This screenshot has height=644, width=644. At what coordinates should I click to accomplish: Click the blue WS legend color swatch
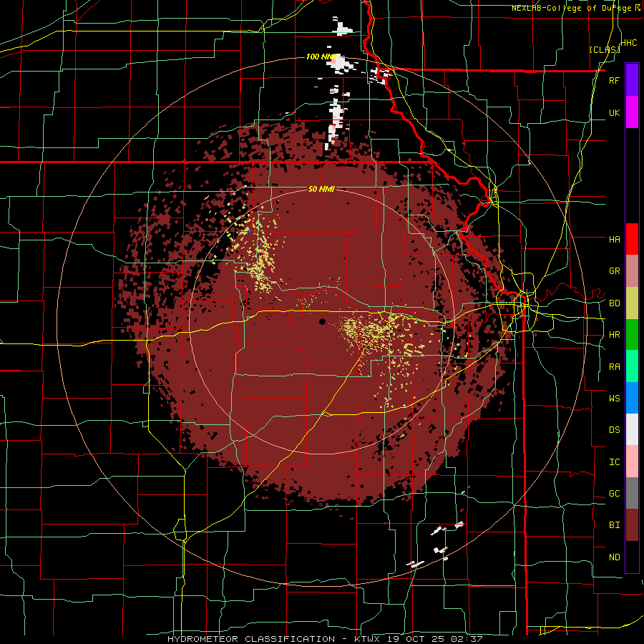[x=632, y=398]
